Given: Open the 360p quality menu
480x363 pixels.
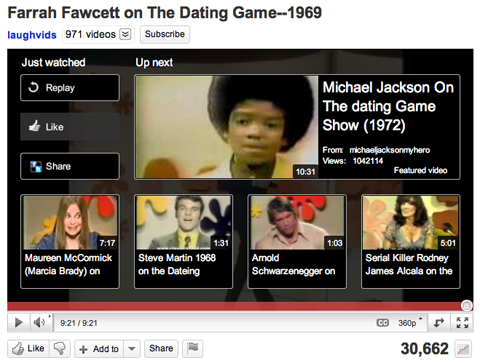Looking at the screenshot, I should pyautogui.click(x=410, y=323).
